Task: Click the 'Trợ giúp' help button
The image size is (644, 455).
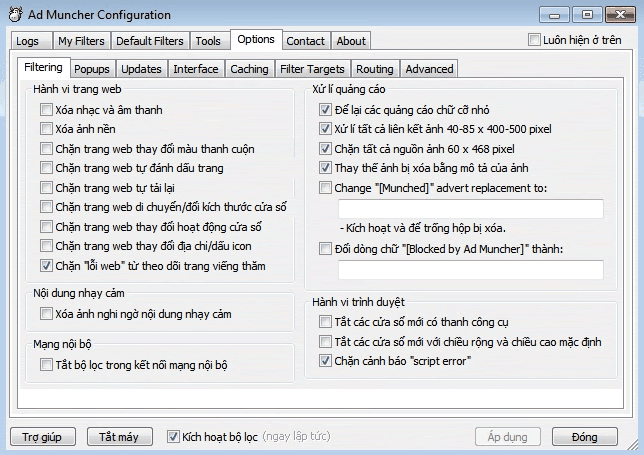Action: pyautogui.click(x=43, y=437)
